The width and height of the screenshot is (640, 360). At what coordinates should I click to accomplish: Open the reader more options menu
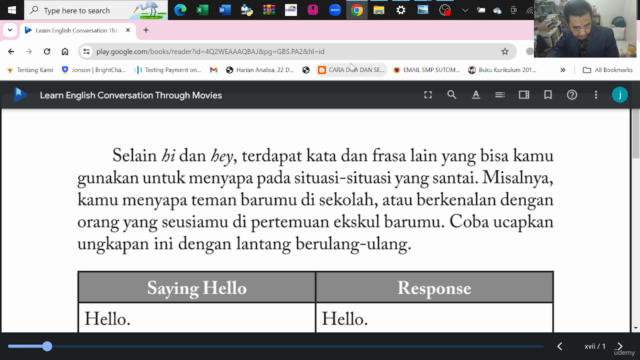click(596, 95)
